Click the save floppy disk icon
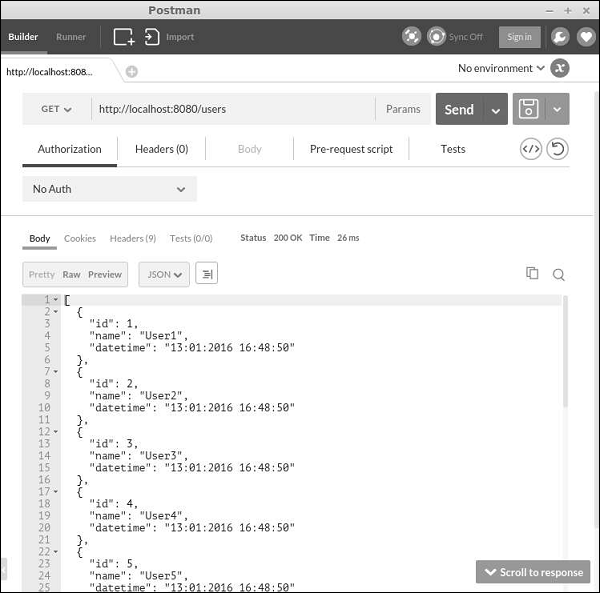The width and height of the screenshot is (600, 593). pos(528,109)
